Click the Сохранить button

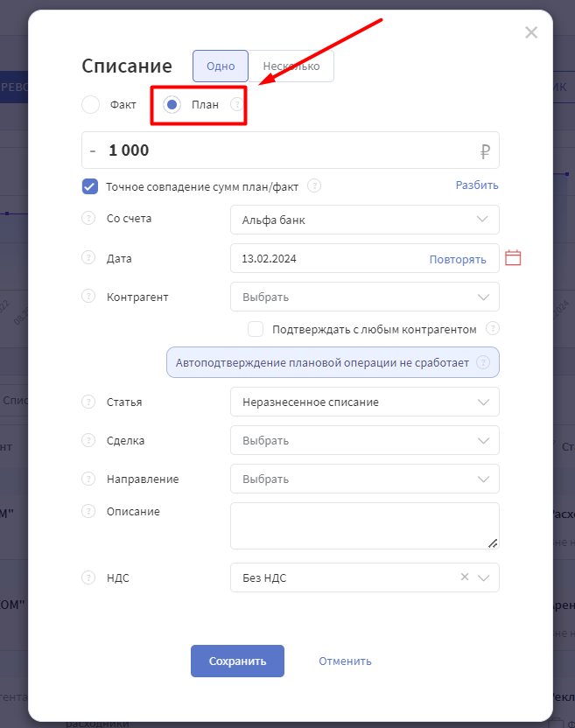click(237, 661)
